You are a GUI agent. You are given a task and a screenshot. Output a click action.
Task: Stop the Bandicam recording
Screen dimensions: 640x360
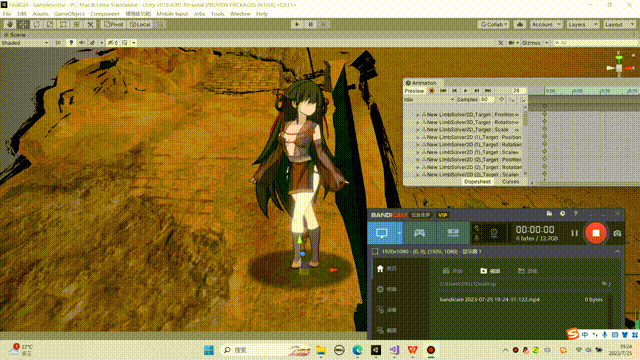(x=596, y=233)
